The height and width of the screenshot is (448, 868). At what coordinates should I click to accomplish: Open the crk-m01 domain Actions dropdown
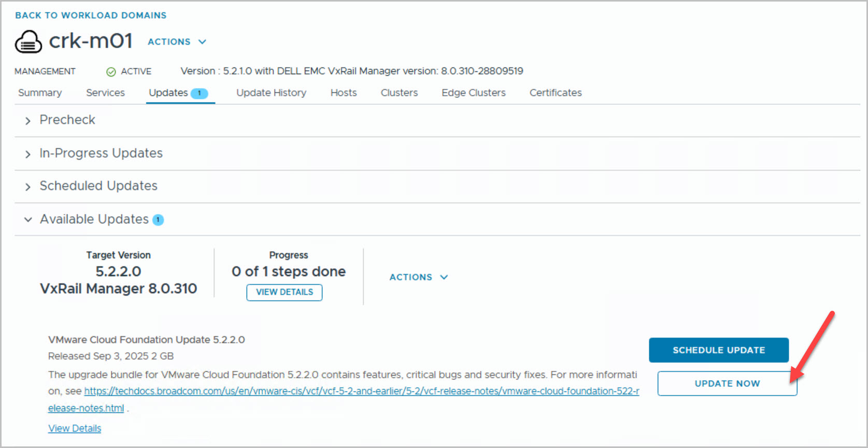177,42
